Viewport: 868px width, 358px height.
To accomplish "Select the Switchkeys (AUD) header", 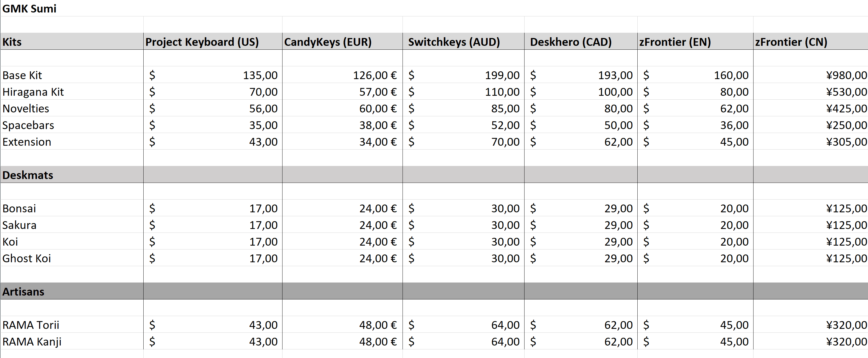I will 454,42.
